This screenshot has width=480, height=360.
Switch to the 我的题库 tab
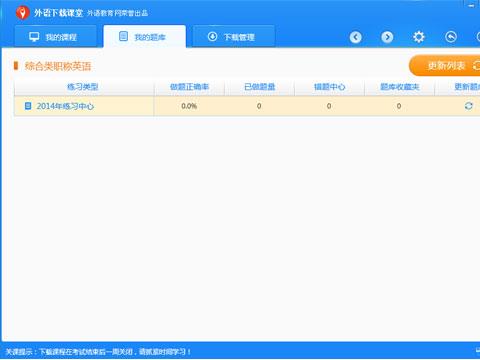[x=144, y=36]
